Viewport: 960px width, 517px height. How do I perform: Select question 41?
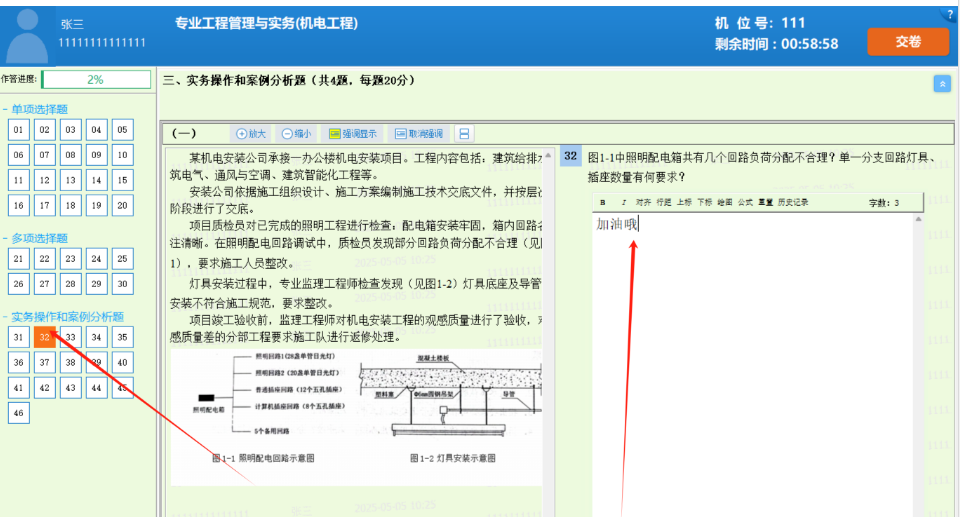[18, 388]
